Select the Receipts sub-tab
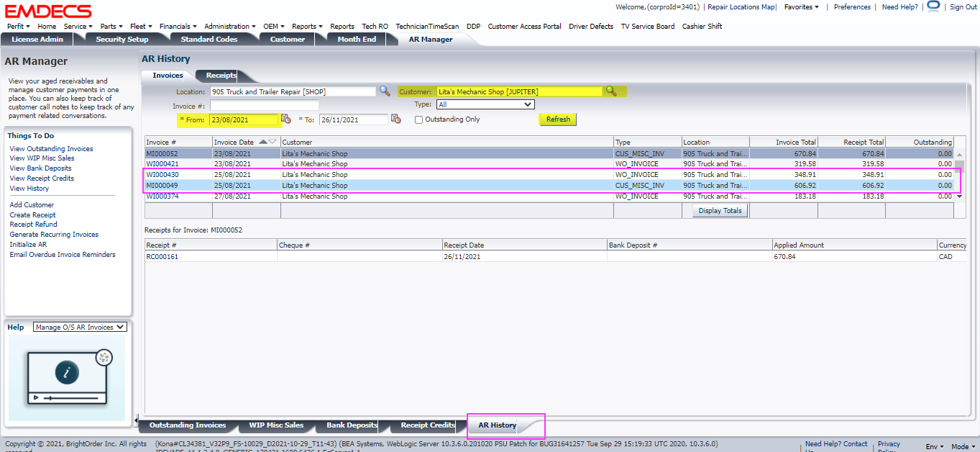The width and height of the screenshot is (980, 452). [221, 76]
